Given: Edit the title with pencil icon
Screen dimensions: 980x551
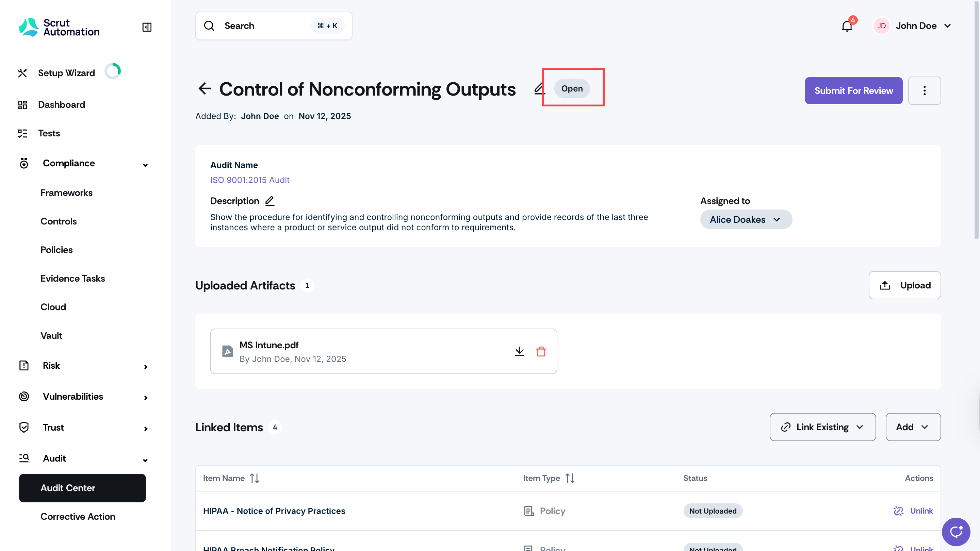Looking at the screenshot, I should point(539,88).
